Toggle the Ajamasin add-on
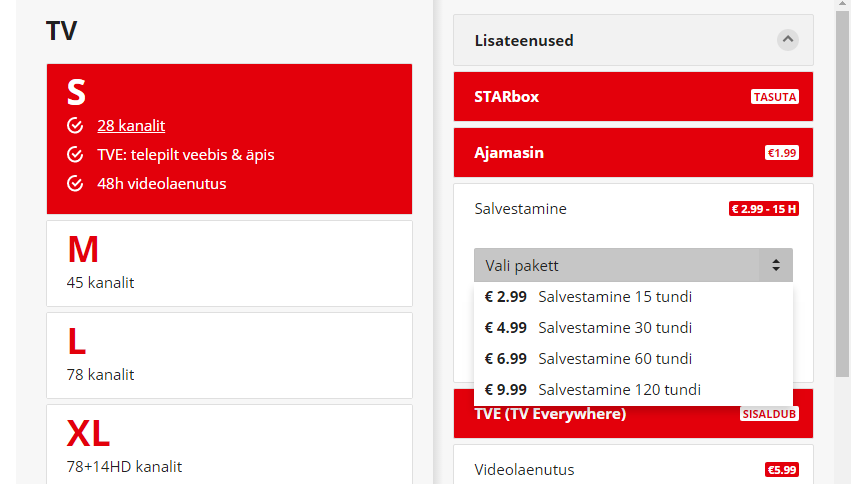Image resolution: width=857 pixels, height=484 pixels. coord(633,152)
